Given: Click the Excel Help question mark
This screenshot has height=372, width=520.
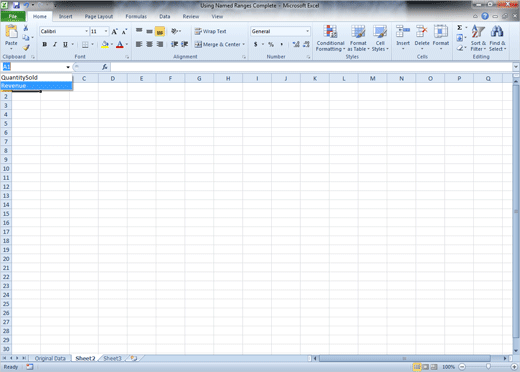Looking at the screenshot, I should (x=485, y=16).
